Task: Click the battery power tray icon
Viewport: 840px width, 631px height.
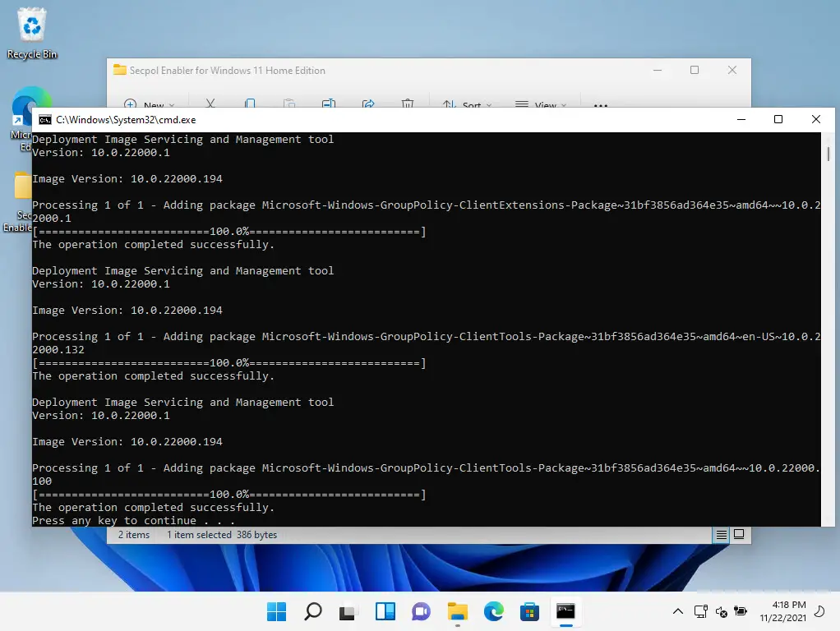Action: [741, 611]
